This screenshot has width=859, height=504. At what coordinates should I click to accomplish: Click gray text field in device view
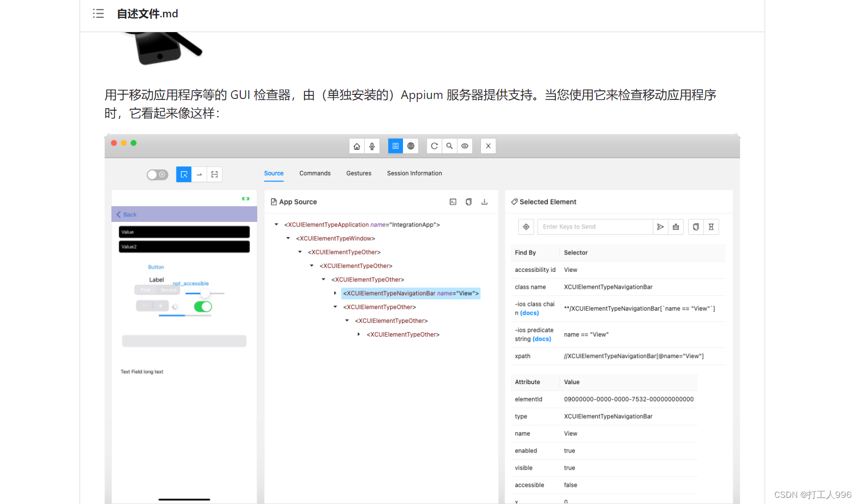(x=184, y=341)
